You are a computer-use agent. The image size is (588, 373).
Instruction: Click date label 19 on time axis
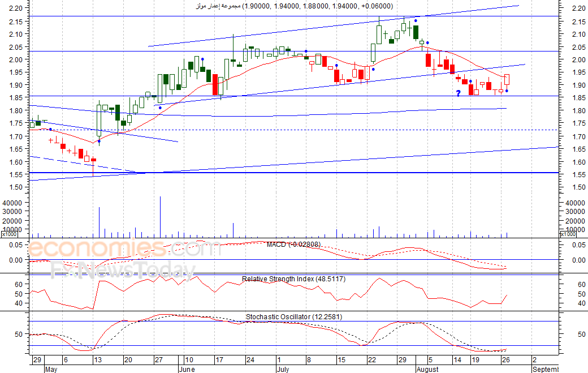(x=475, y=360)
